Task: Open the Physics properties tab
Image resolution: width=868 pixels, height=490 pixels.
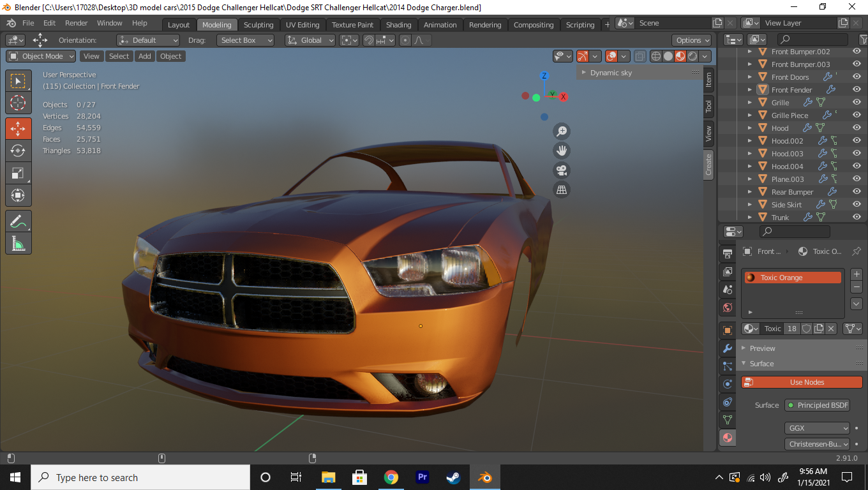Action: (727, 384)
